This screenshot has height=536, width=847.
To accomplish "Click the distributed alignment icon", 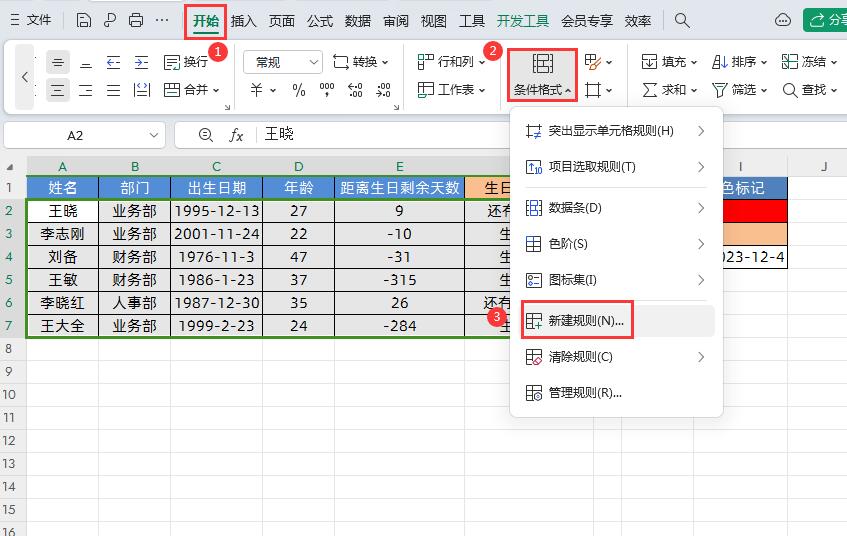I will click(142, 90).
